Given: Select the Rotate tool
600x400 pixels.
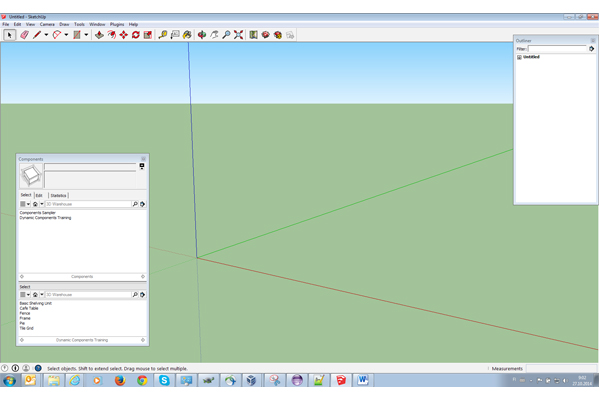Looking at the screenshot, I should point(136,35).
